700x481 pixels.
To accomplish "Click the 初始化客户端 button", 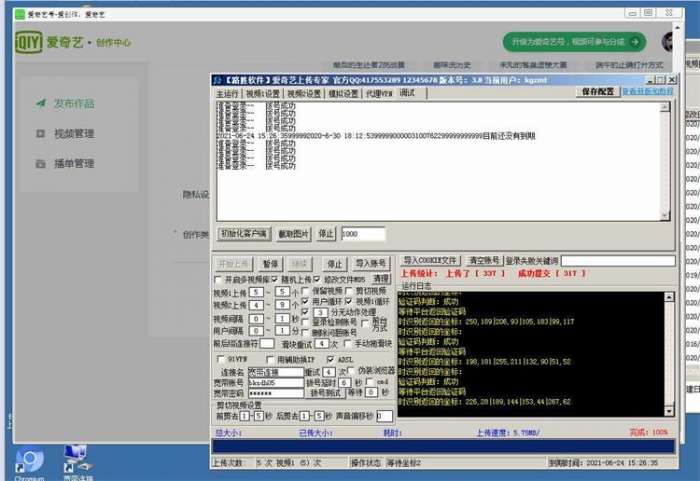I will (x=244, y=234).
